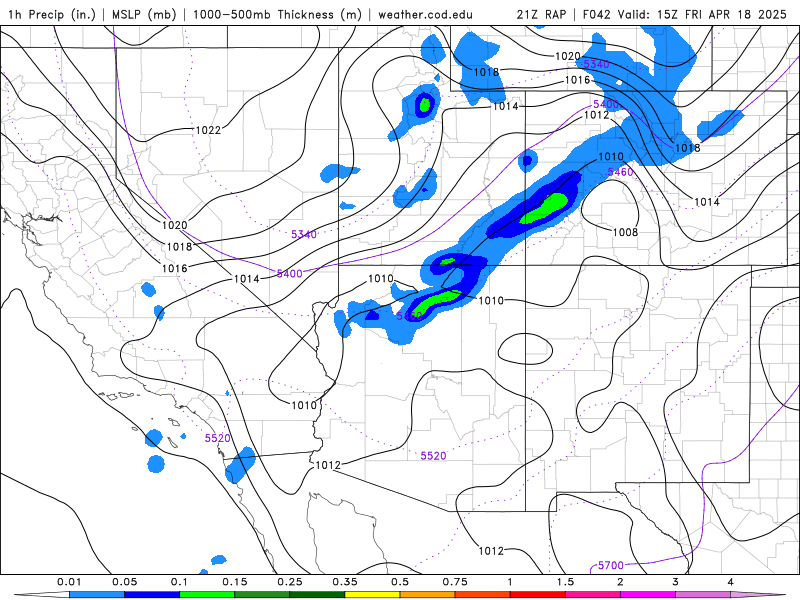Click the '3' legend value
This screenshot has width=800, height=600.
(676, 582)
